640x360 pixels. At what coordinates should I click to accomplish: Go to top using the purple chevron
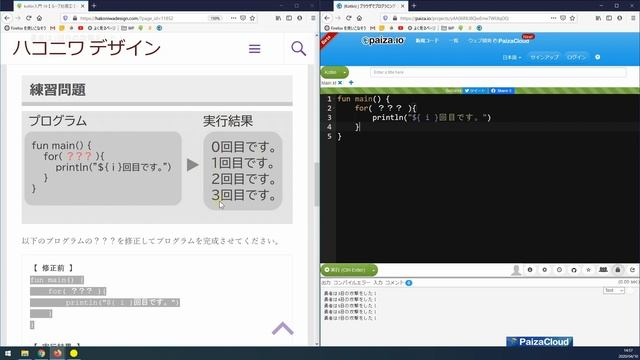pyautogui.click(x=283, y=328)
